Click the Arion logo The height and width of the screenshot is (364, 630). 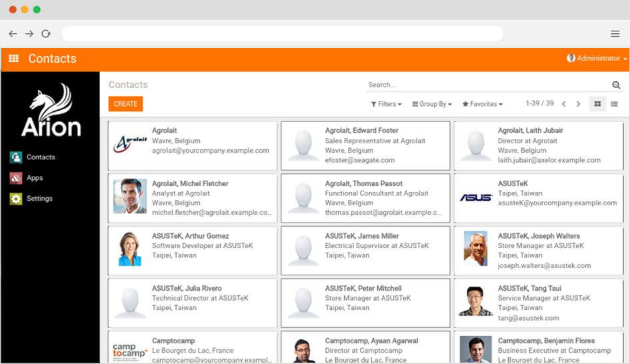pyautogui.click(x=51, y=110)
